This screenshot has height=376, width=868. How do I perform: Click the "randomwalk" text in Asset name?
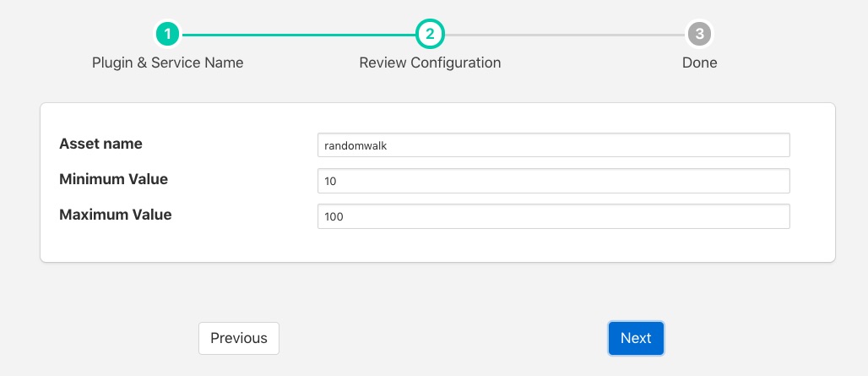[355, 145]
